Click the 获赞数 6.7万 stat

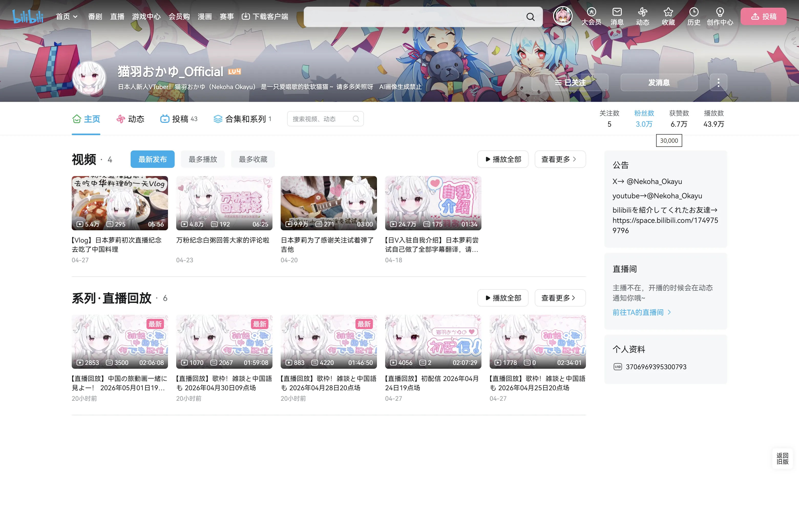pyautogui.click(x=679, y=119)
